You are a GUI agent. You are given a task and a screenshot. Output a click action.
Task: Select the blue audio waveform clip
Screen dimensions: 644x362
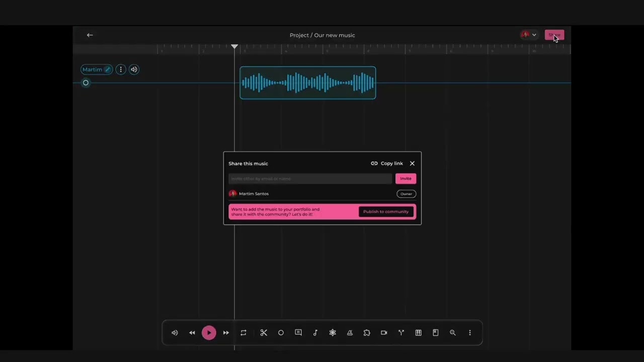[x=308, y=83]
